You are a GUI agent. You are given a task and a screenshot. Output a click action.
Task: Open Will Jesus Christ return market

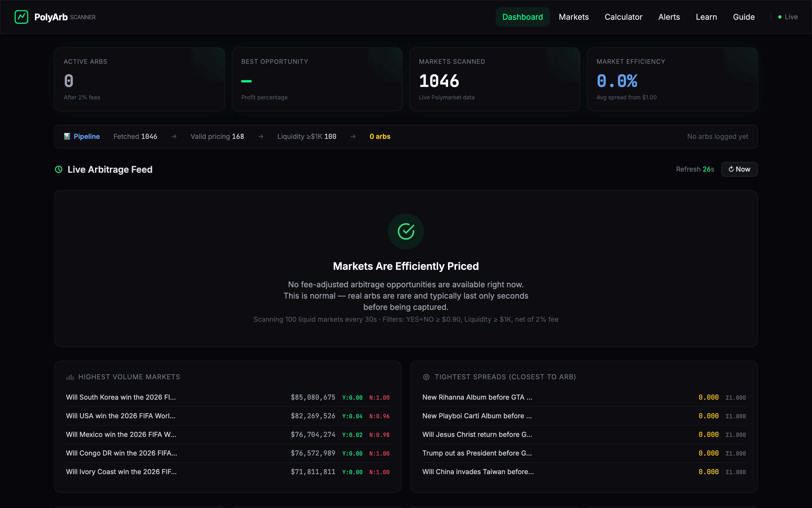pyautogui.click(x=477, y=434)
